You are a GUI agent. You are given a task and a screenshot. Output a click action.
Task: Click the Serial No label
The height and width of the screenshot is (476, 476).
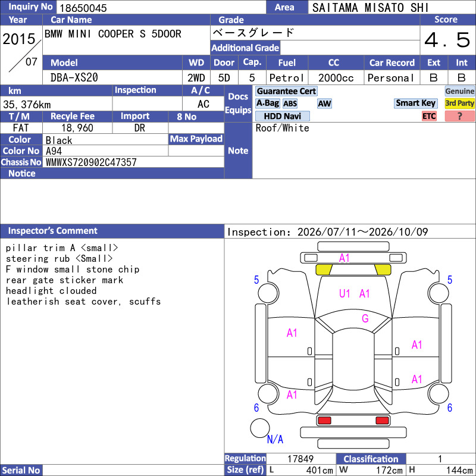point(21,470)
